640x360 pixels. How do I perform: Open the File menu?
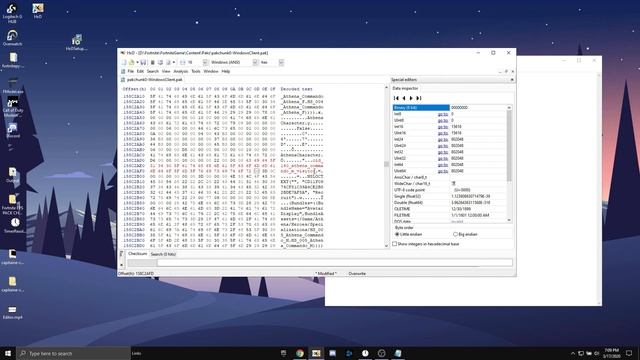tap(131, 71)
